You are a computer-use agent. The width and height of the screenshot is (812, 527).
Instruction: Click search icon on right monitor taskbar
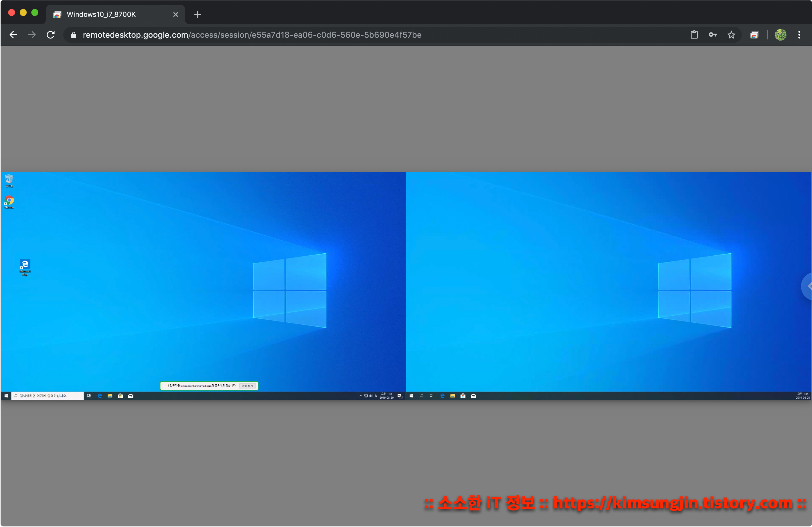(421, 396)
